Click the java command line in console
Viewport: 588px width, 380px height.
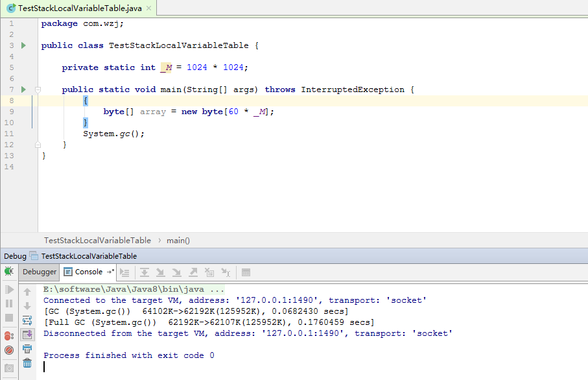[134, 289]
